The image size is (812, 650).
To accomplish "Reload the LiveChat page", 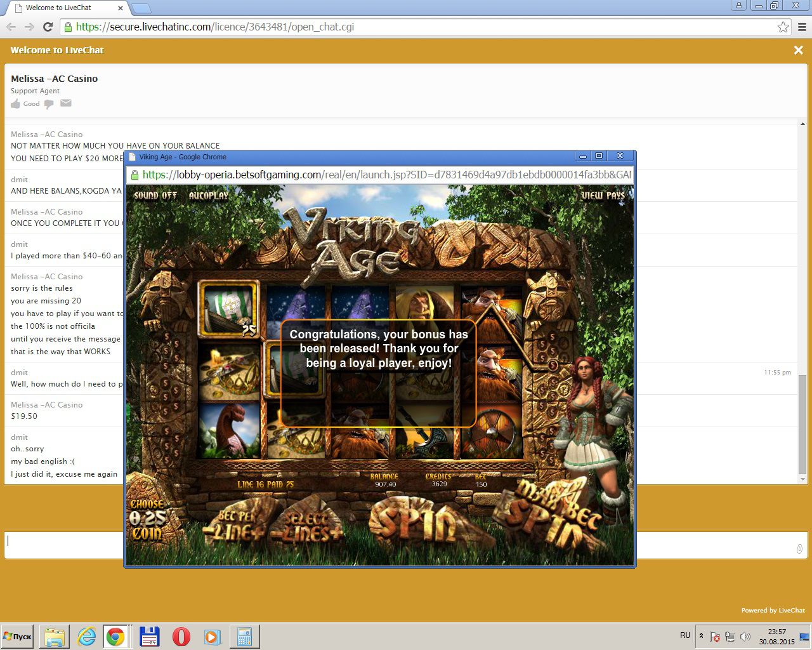I will (x=48, y=27).
